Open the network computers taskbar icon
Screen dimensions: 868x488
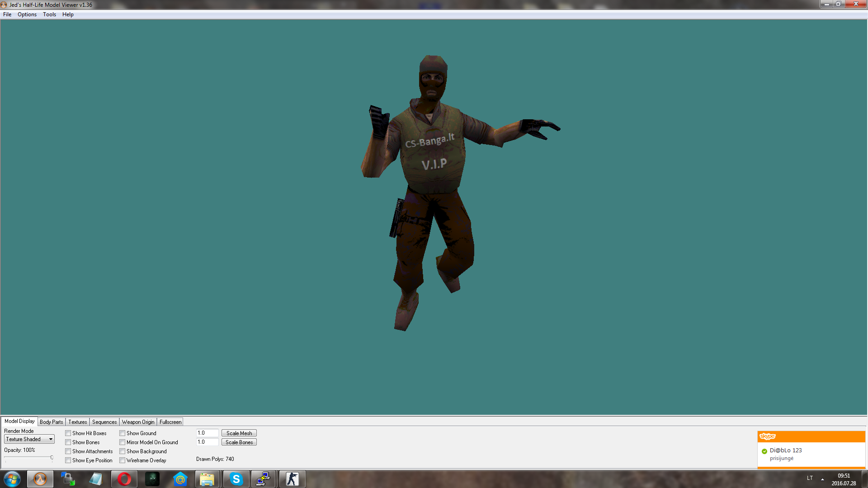(x=263, y=479)
